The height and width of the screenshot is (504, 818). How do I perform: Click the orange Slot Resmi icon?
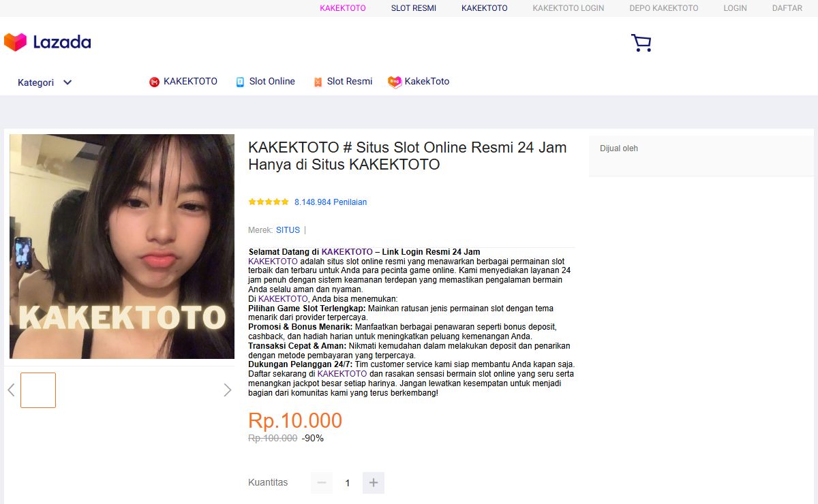(x=318, y=82)
